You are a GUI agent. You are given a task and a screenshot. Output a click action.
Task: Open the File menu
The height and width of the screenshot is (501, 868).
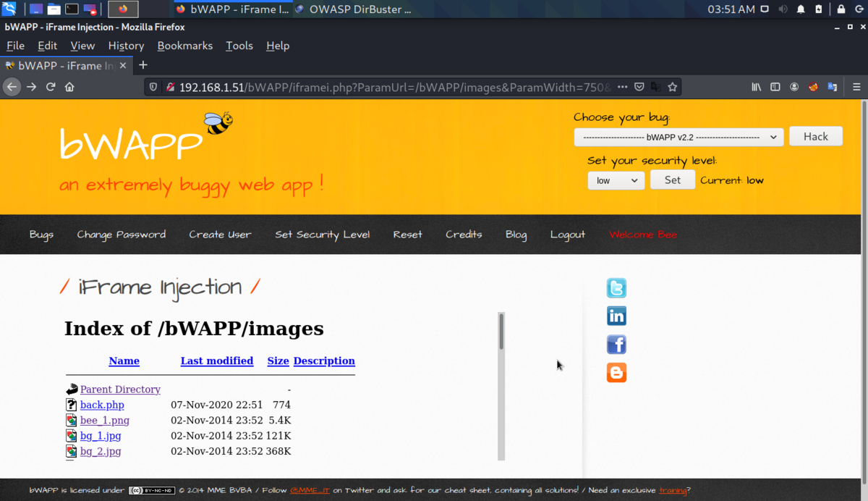[15, 46]
